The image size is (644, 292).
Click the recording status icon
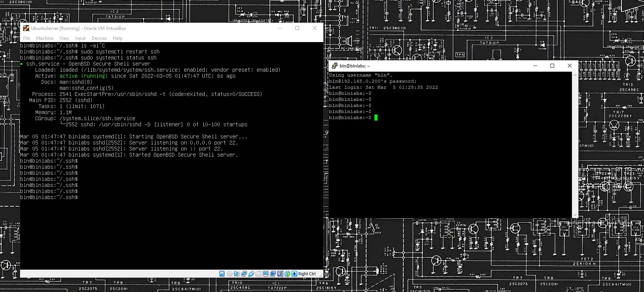click(x=273, y=274)
